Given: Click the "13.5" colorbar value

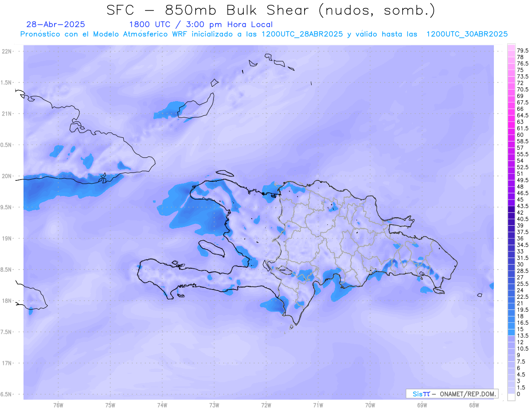Looking at the screenshot, I should pyautogui.click(x=523, y=336).
